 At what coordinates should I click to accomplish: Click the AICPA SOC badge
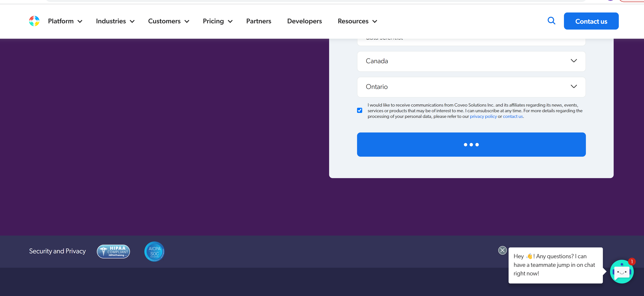(154, 251)
